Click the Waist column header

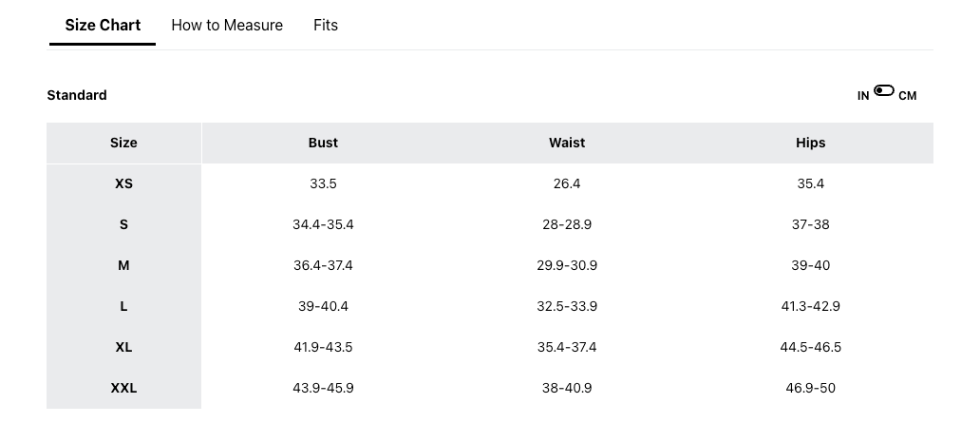[567, 143]
